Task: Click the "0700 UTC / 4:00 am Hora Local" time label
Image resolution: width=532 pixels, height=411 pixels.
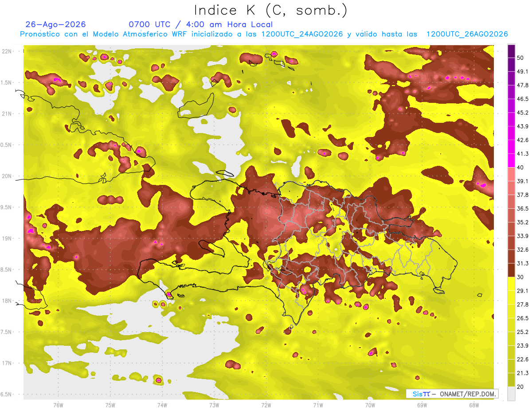Action: (200, 24)
